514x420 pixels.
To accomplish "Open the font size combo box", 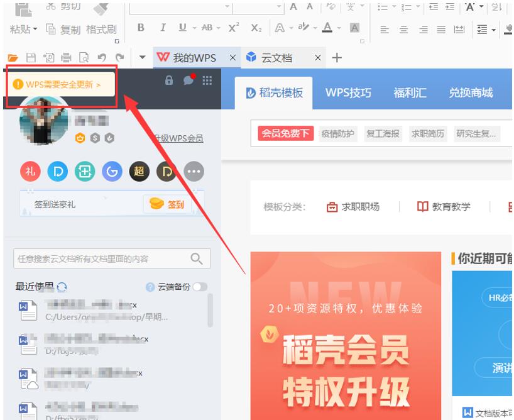I will coord(258,8).
